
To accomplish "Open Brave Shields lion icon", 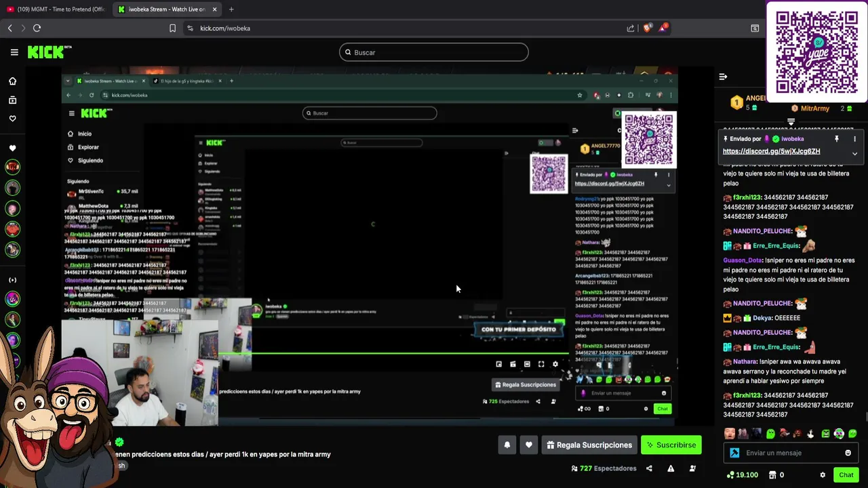I will (x=647, y=28).
